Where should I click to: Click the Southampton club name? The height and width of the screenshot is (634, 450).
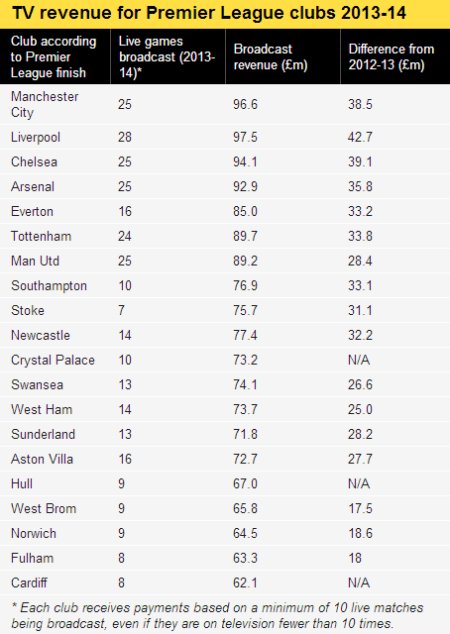click(49, 286)
